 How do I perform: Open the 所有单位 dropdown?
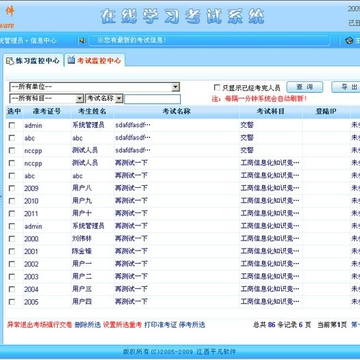click(x=95, y=87)
